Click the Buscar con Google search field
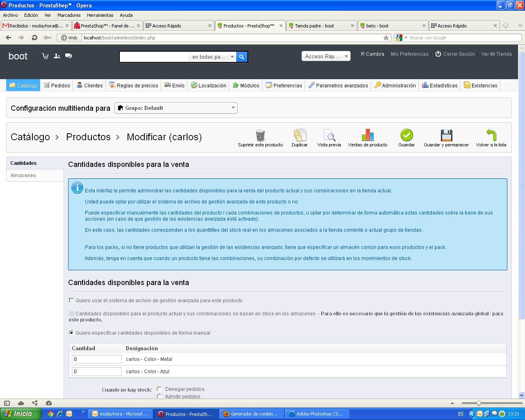This screenshot has height=420, width=525. (464, 38)
